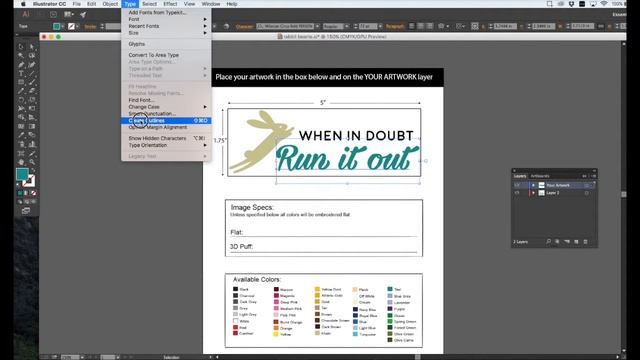The height and width of the screenshot is (360, 640).
Task: Choose Show Hidden Characters
Action: (166, 138)
